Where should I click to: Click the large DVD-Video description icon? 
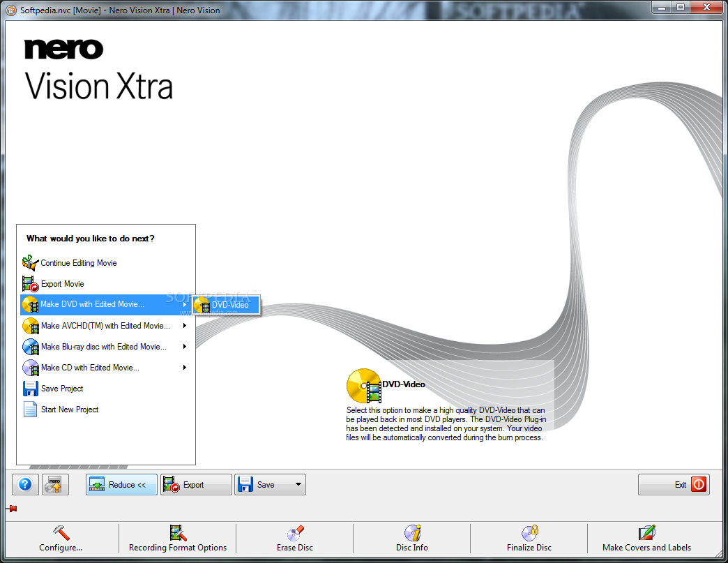coord(364,386)
